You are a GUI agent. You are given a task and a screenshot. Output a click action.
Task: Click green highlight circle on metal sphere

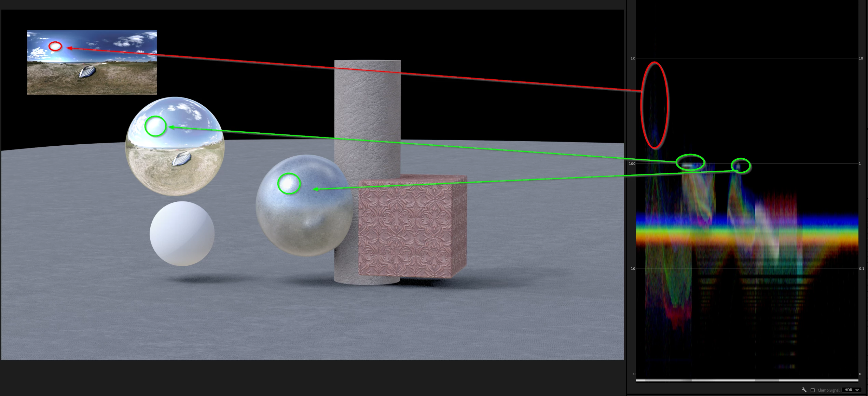[289, 184]
